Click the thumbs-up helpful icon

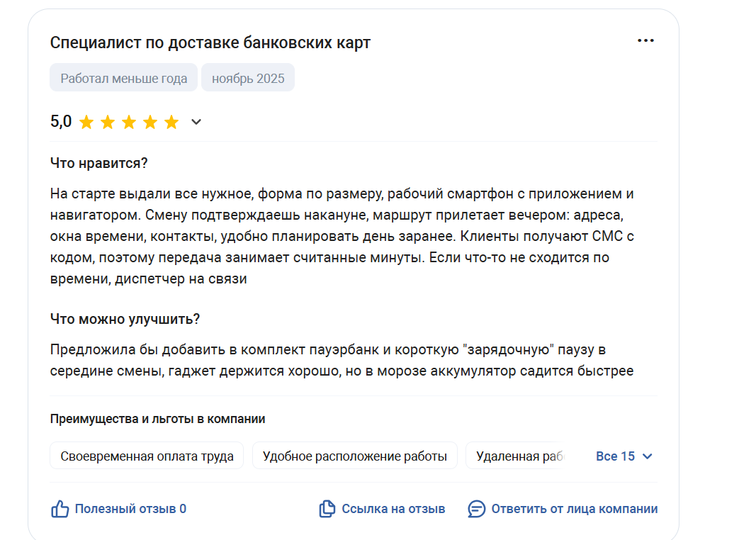[x=60, y=509]
